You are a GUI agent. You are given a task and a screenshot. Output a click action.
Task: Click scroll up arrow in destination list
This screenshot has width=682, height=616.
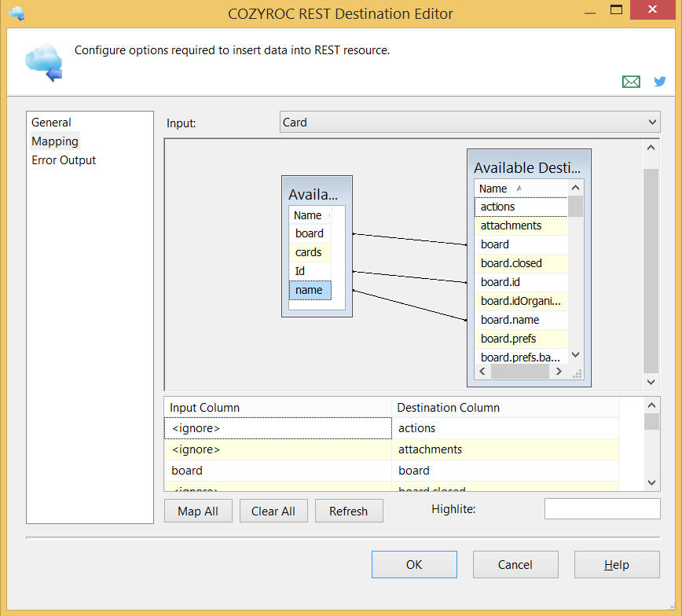(575, 188)
